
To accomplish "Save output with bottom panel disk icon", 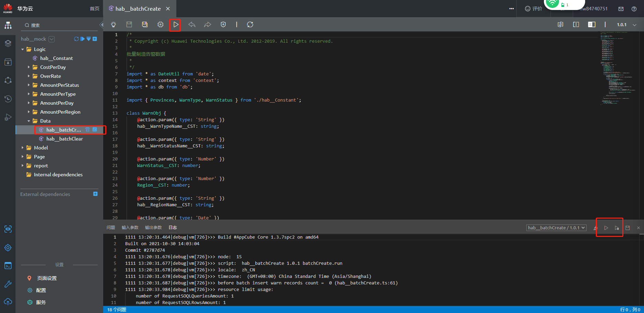I will coord(627,228).
